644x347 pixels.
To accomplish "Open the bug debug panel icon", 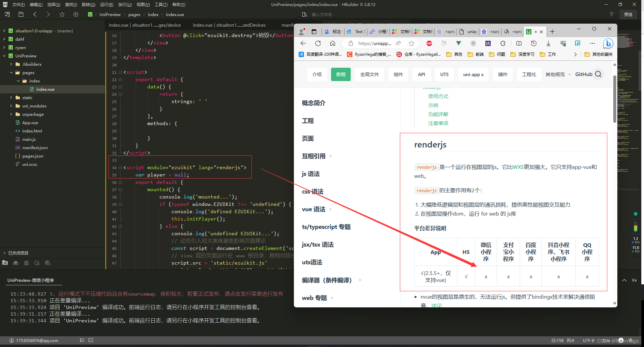I will (26, 263).
